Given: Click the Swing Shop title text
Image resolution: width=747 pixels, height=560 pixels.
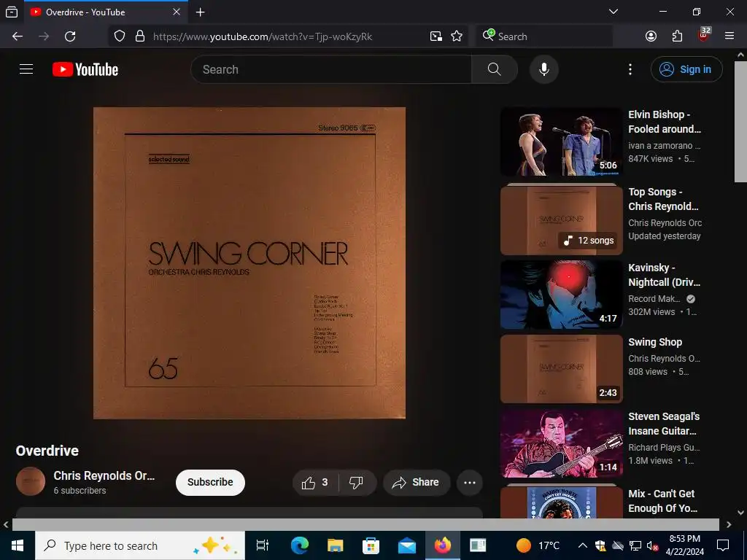Looking at the screenshot, I should point(655,342).
